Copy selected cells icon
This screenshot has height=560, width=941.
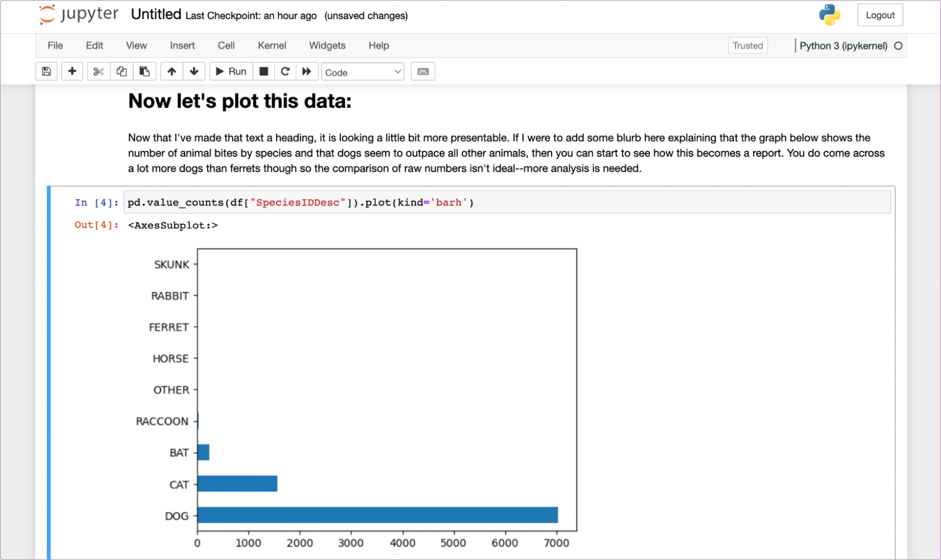click(x=121, y=72)
